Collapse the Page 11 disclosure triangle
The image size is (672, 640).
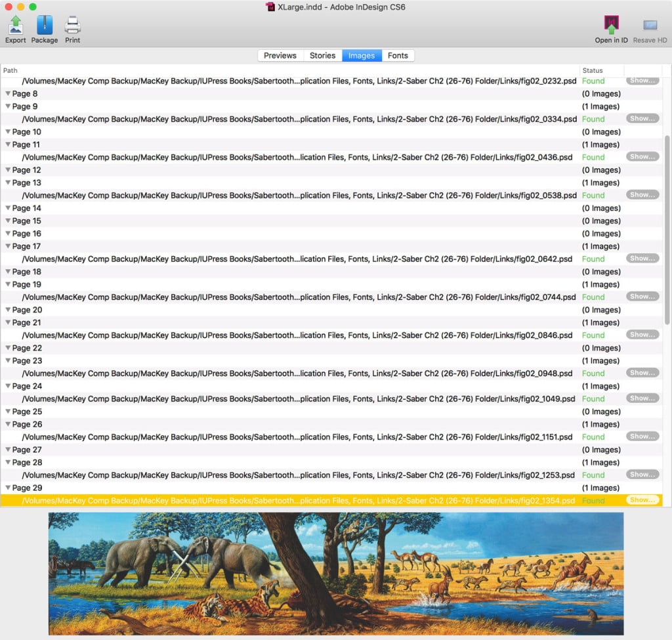8,144
